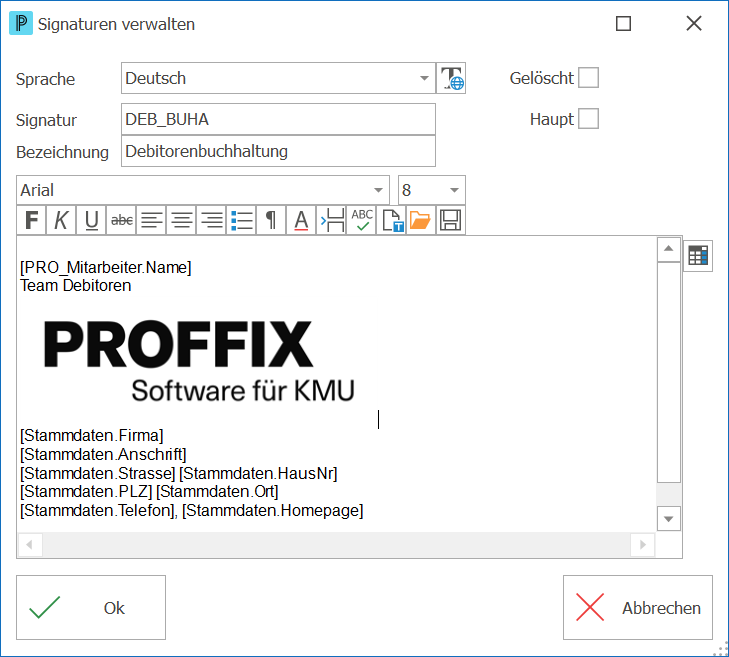
Task: Apply strikethrough formatting
Action: pos(121,220)
